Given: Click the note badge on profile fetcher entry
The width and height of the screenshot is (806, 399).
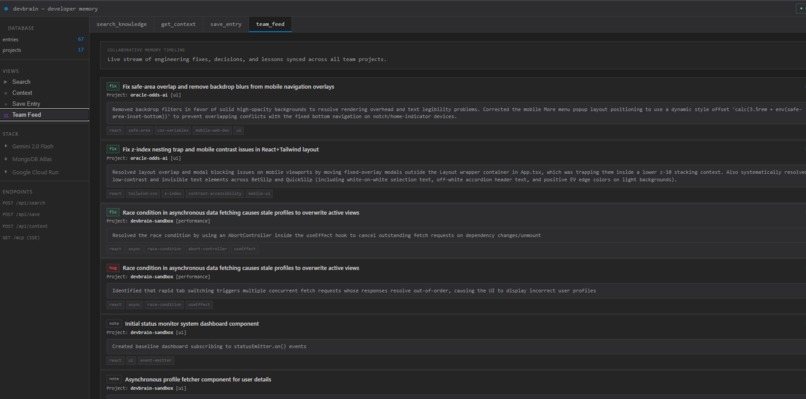Looking at the screenshot, I should pyautogui.click(x=114, y=379).
